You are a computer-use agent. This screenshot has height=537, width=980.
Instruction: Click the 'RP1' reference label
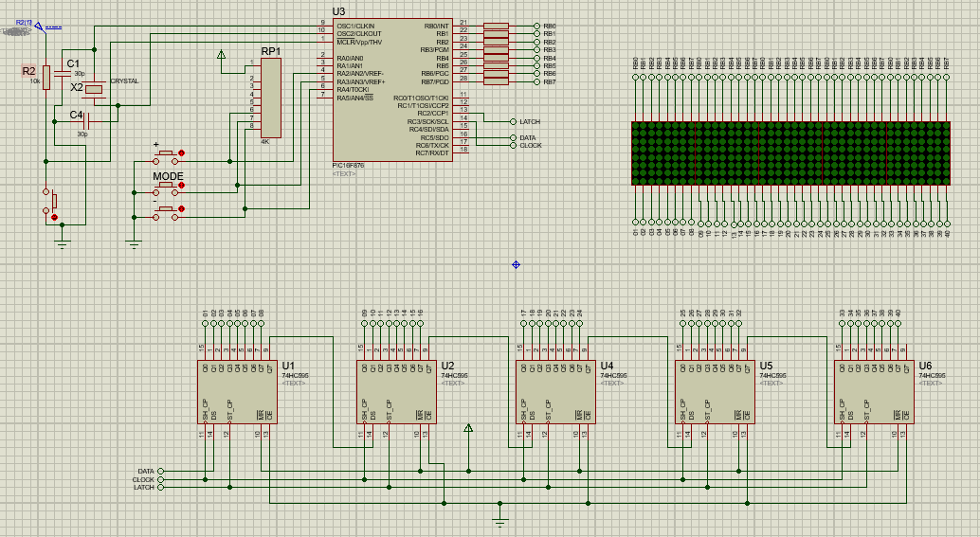(x=271, y=51)
